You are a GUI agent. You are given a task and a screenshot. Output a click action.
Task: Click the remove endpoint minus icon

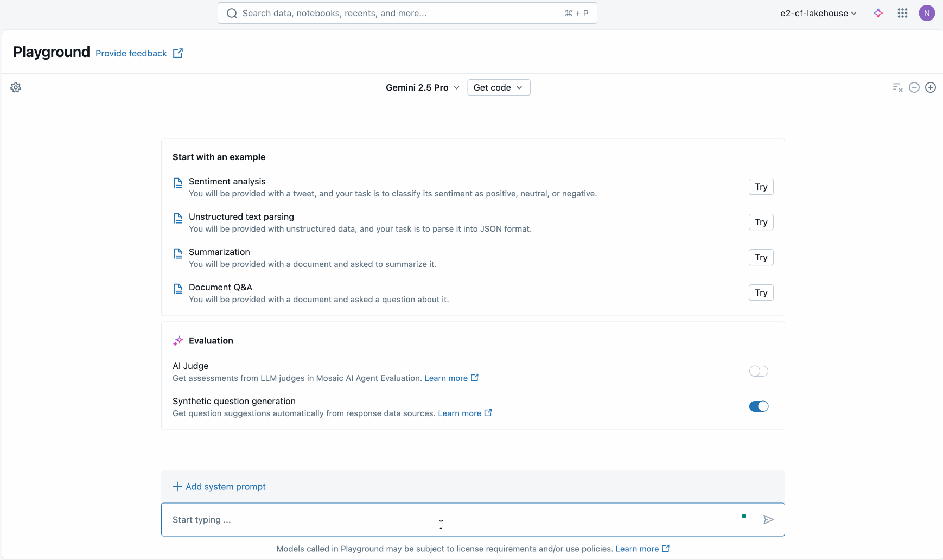click(x=914, y=87)
